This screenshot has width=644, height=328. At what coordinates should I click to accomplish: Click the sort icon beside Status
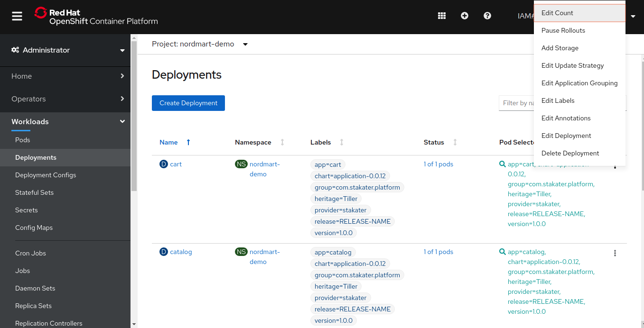click(x=455, y=142)
